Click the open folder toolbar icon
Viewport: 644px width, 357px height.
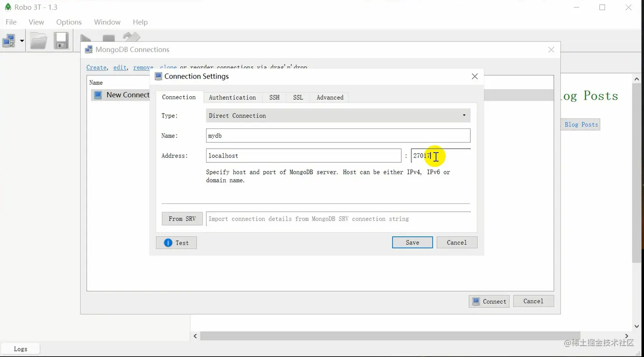click(38, 41)
